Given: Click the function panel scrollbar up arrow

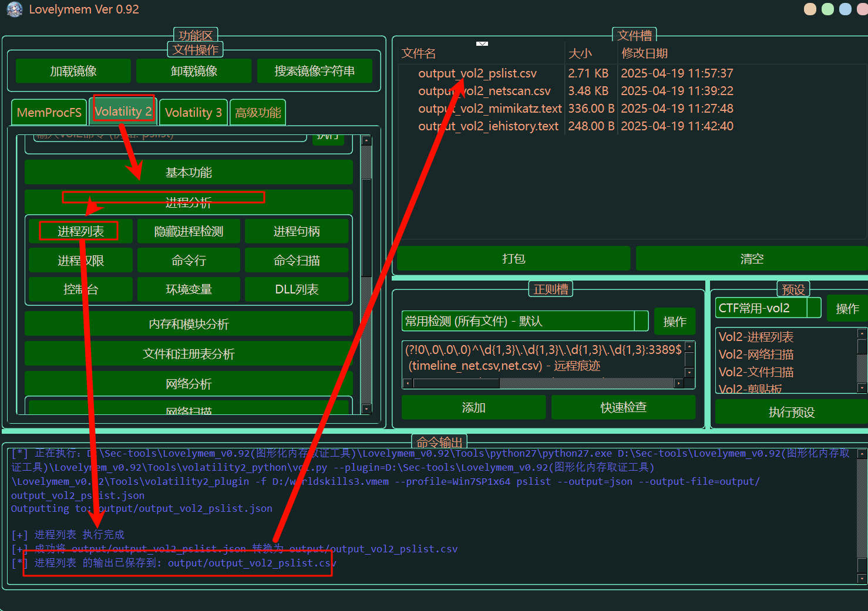Looking at the screenshot, I should [366, 140].
